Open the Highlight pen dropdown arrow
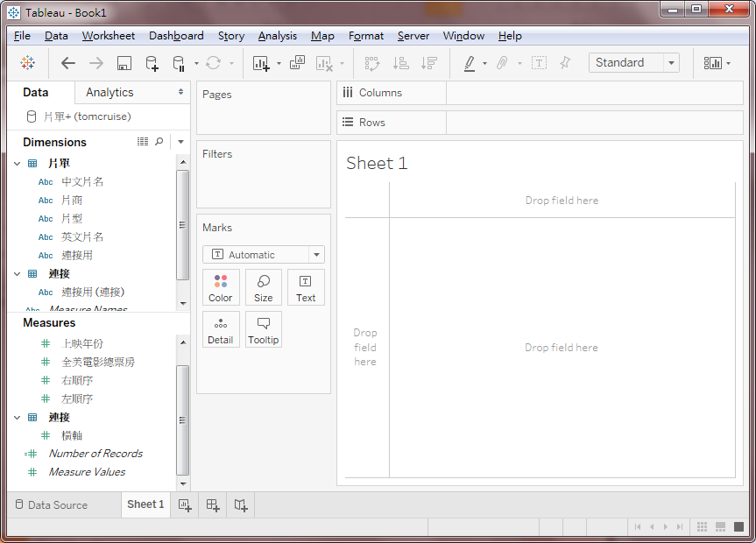 pyautogui.click(x=484, y=63)
